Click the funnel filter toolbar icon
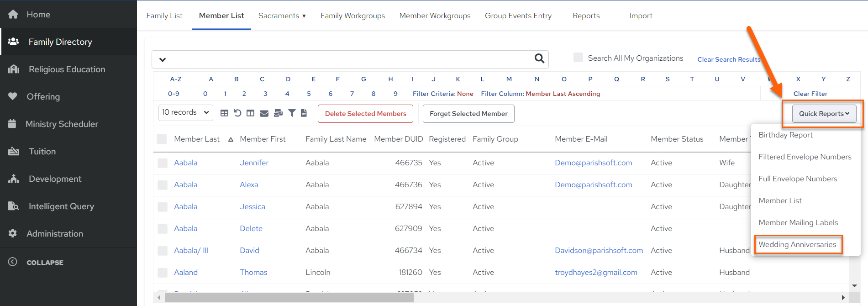This screenshot has width=868, height=306. pyautogui.click(x=292, y=113)
